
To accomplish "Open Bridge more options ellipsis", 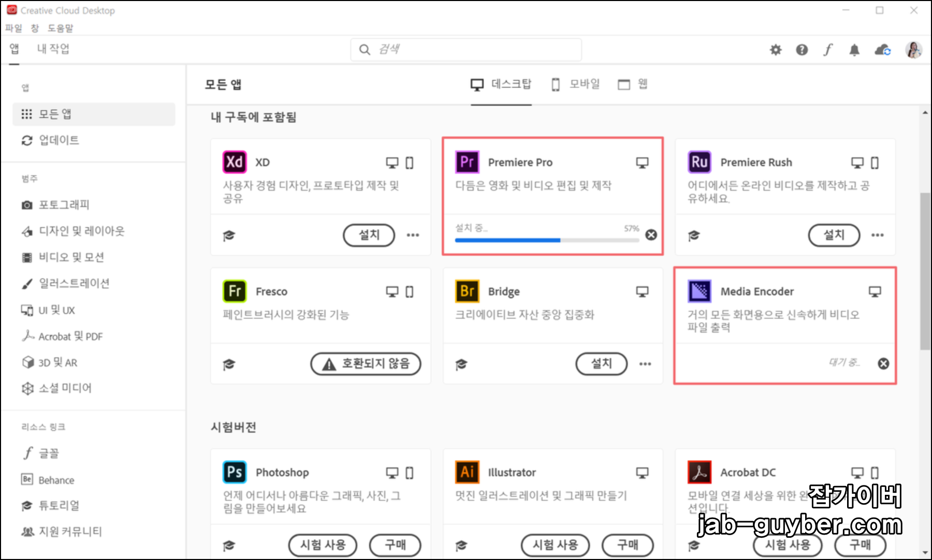I will [x=645, y=364].
